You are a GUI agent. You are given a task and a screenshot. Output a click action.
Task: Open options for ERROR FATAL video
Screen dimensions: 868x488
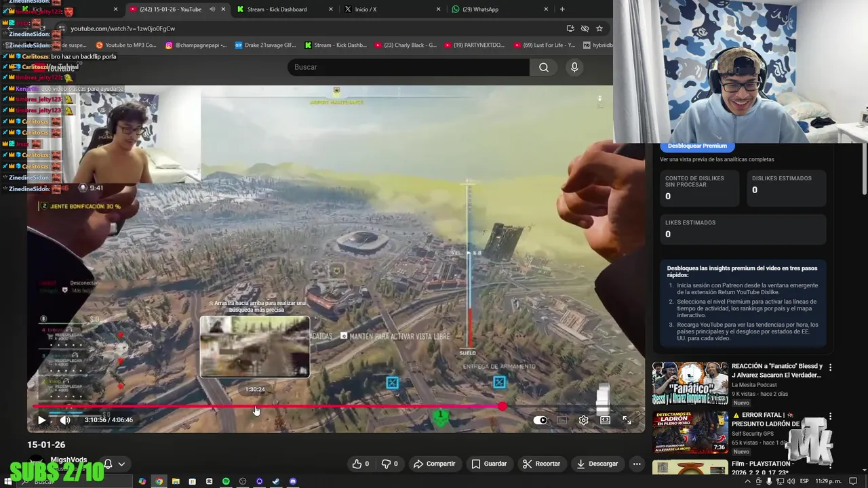click(830, 416)
